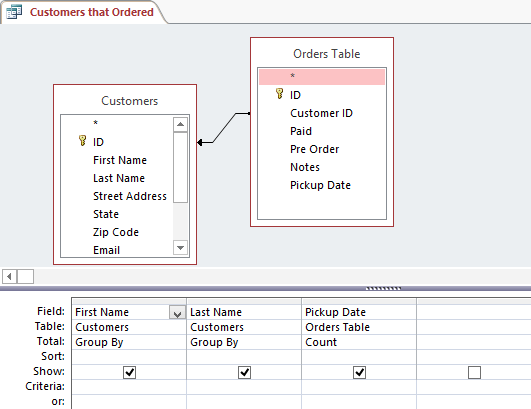Click the Pickup Date Field cell in grid
Image resolution: width=531 pixels, height=409 pixels.
[359, 312]
